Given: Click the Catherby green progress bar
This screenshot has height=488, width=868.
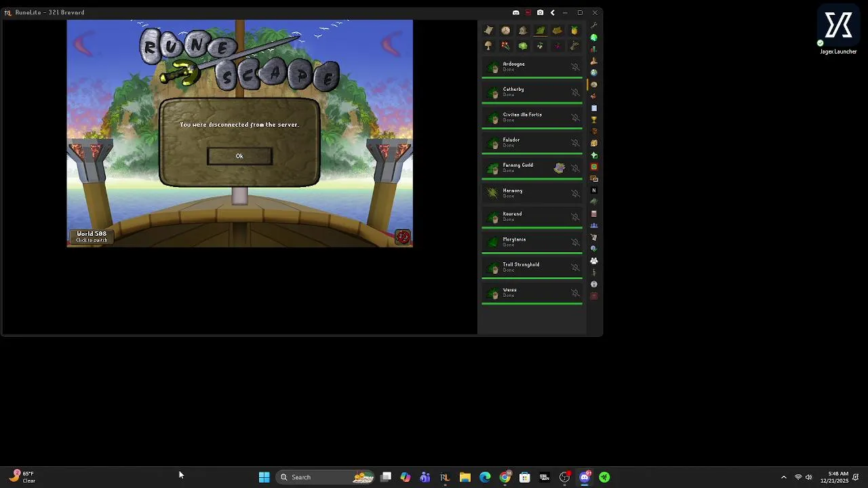Looking at the screenshot, I should pyautogui.click(x=532, y=103).
